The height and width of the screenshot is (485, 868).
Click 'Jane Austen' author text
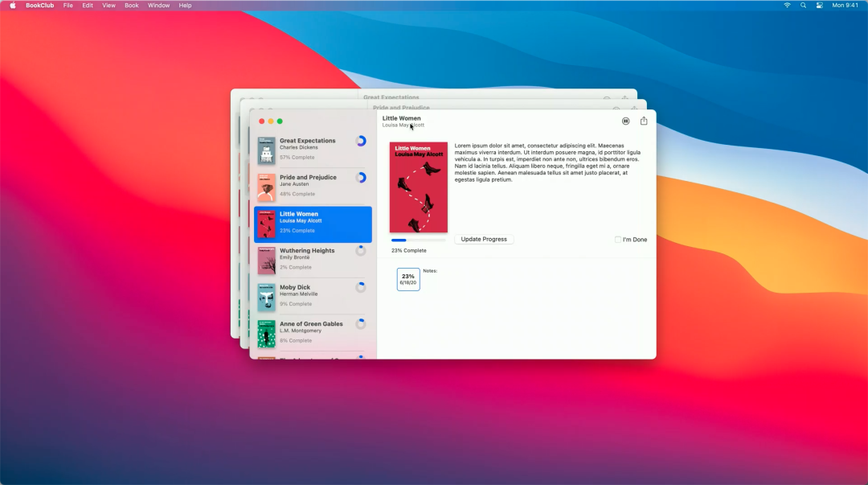click(294, 184)
